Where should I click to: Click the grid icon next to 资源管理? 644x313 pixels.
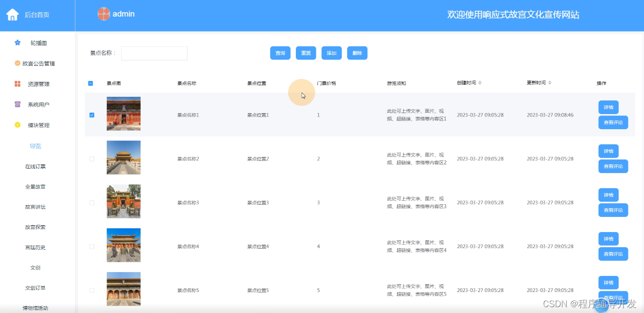18,84
